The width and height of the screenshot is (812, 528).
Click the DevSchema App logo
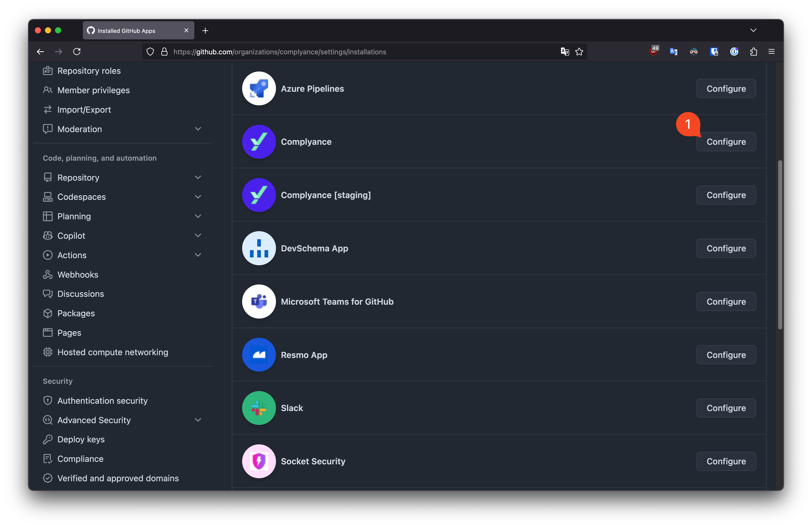pos(259,248)
